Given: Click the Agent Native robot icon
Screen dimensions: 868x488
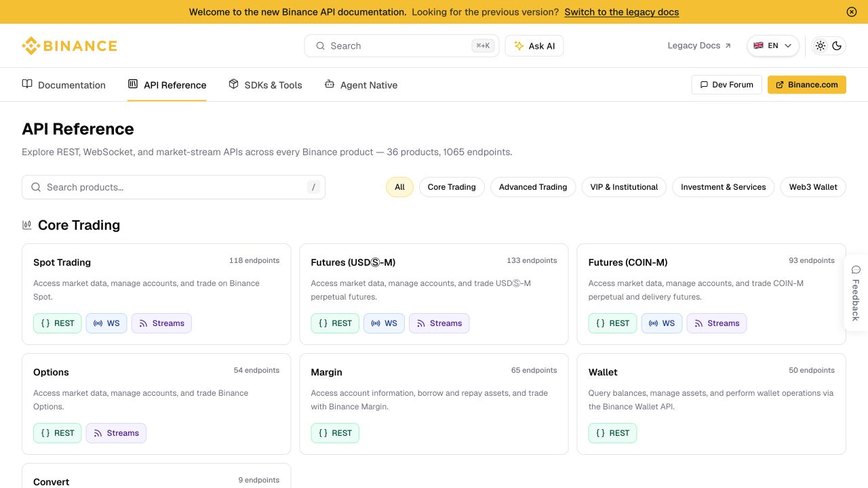Looking at the screenshot, I should coord(330,84).
